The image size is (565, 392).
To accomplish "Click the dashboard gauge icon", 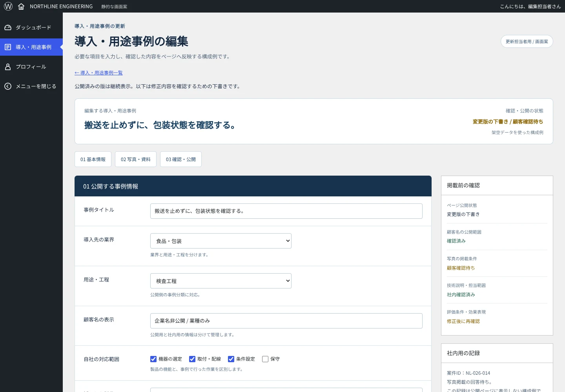I will [8, 27].
